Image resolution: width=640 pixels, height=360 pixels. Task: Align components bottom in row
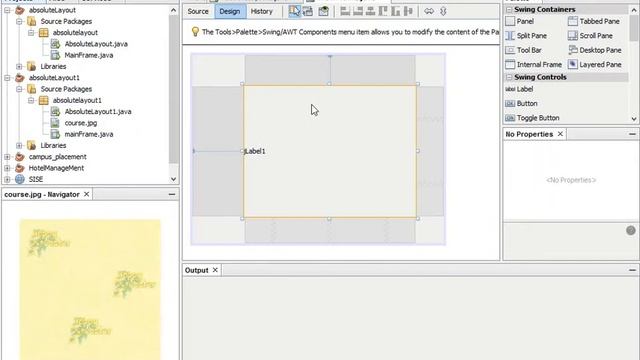396,11
